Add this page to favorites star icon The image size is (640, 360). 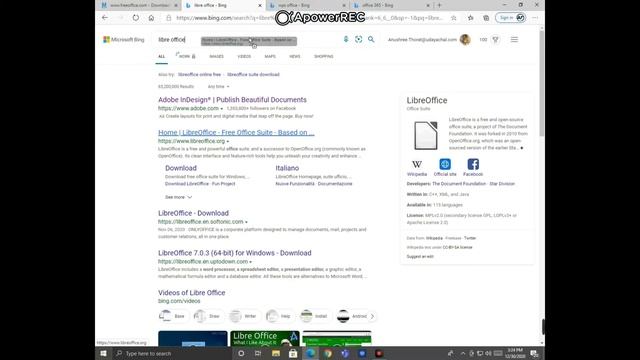click(453, 18)
